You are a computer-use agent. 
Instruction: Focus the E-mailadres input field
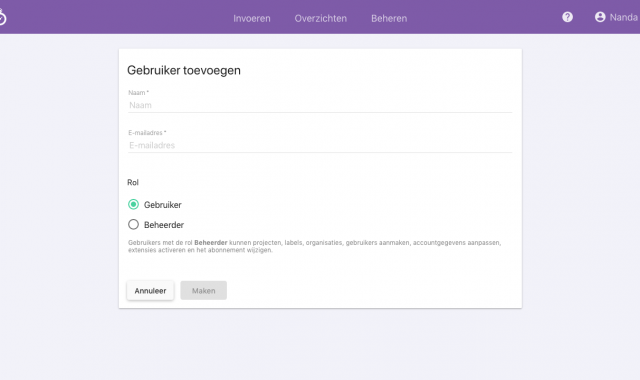[x=320, y=145]
